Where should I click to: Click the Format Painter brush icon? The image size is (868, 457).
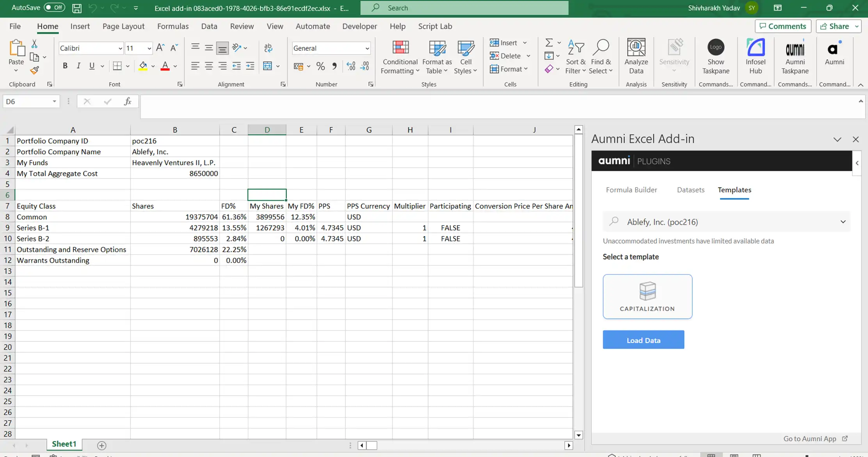(34, 70)
